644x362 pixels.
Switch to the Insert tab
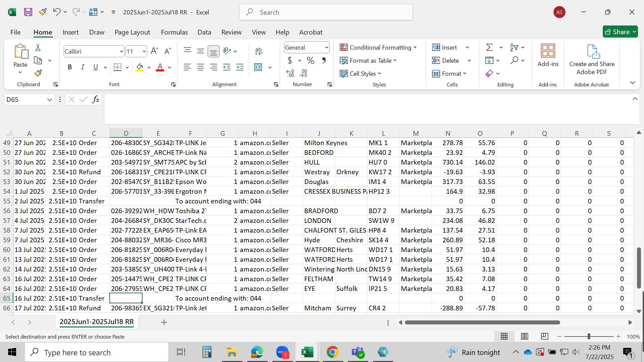70,32
